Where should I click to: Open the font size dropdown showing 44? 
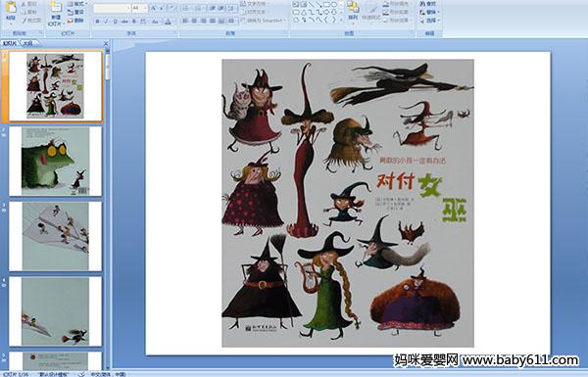pos(139,8)
